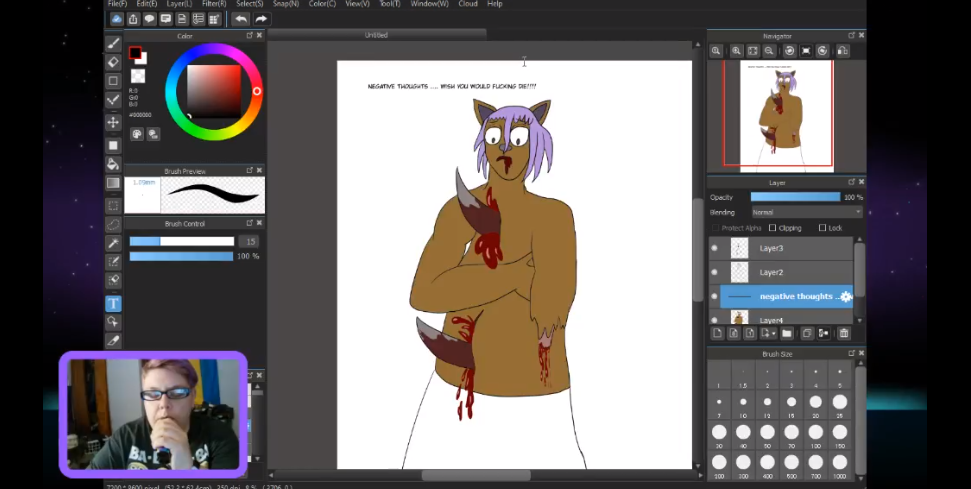Duplicate the selected layer
This screenshot has width=971, height=489.
tap(807, 334)
